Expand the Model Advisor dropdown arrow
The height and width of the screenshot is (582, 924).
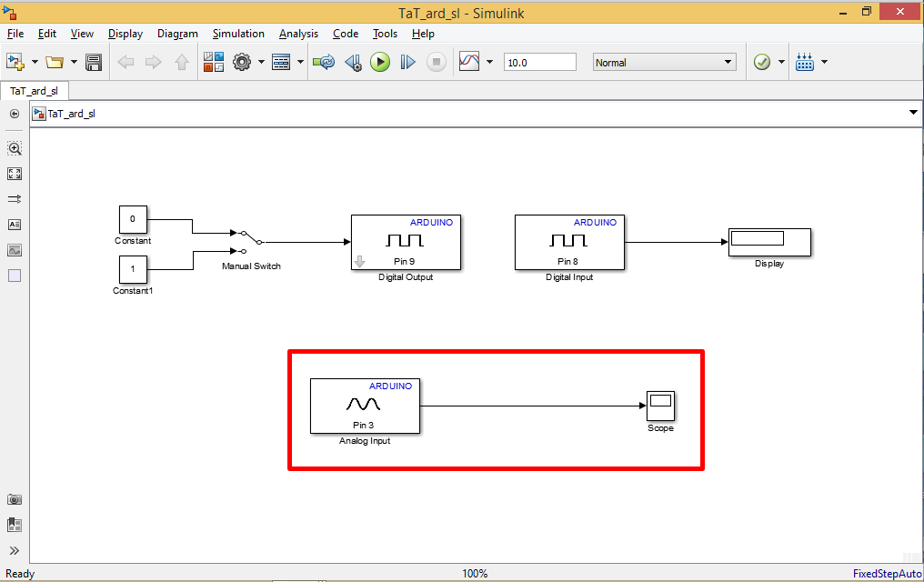click(x=781, y=62)
